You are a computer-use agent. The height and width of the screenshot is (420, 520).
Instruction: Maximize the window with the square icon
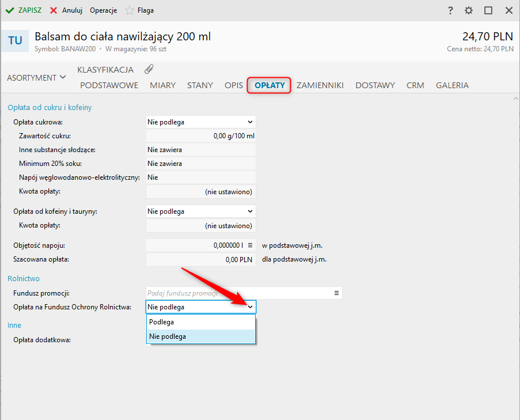[x=488, y=10]
